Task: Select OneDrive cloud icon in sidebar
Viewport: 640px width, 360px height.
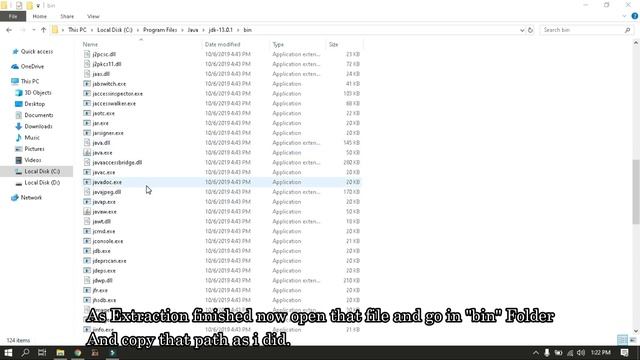Action: (x=15, y=66)
